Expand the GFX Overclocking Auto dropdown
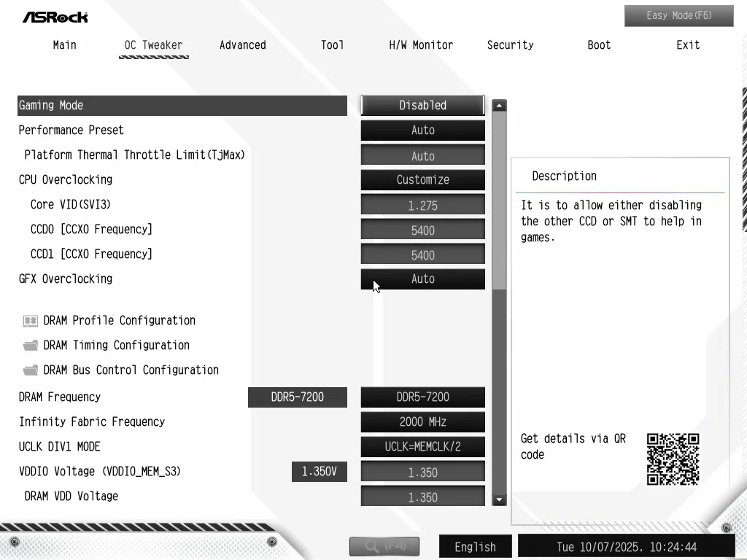 coord(422,279)
